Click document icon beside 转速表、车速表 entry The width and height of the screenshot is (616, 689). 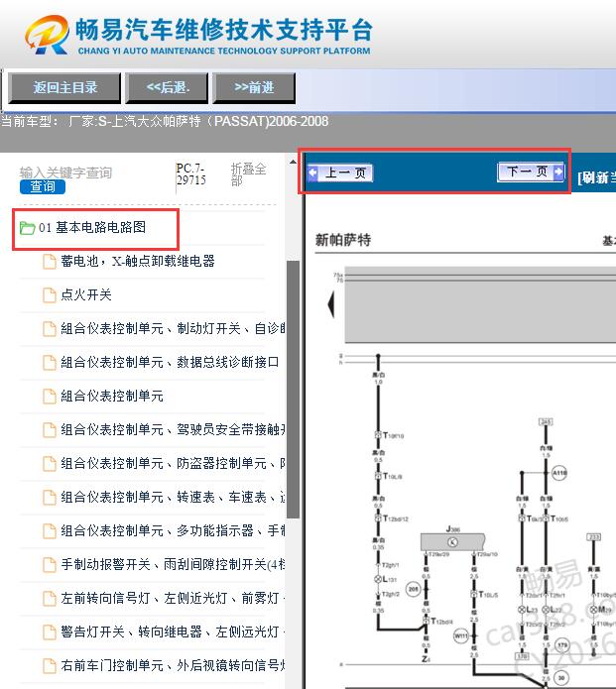[50, 498]
